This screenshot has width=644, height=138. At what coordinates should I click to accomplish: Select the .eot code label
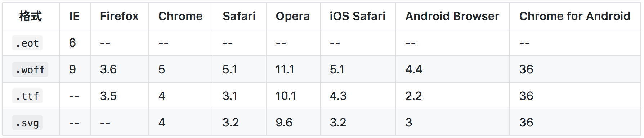coord(27,43)
